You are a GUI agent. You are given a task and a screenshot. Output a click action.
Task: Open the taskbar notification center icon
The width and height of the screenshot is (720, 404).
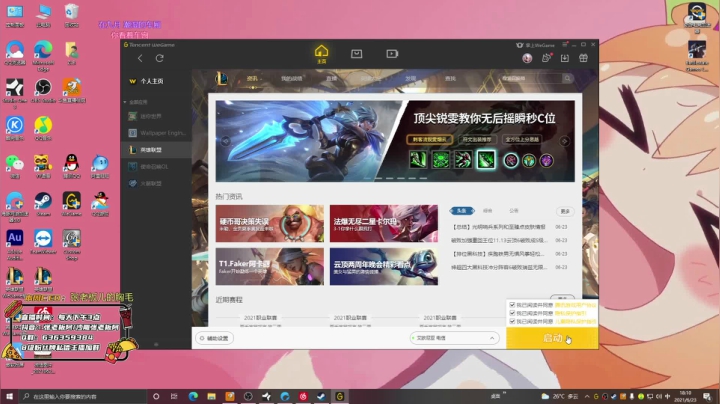click(708, 396)
